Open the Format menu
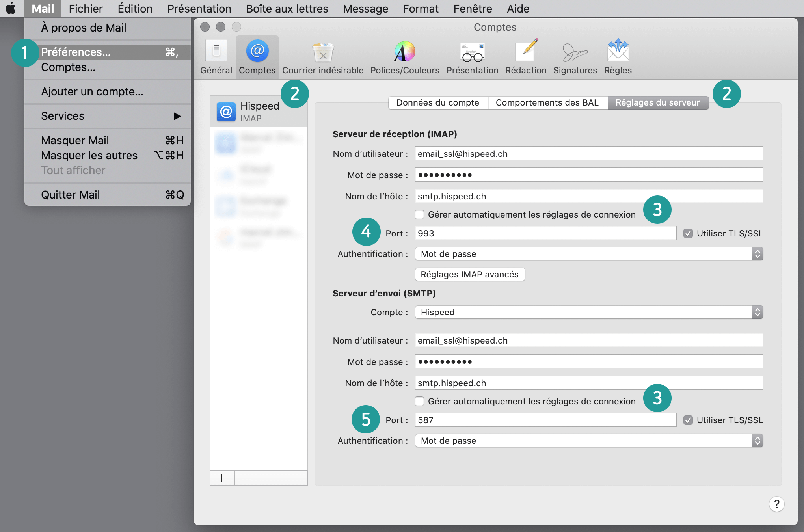804x532 pixels. [421, 8]
